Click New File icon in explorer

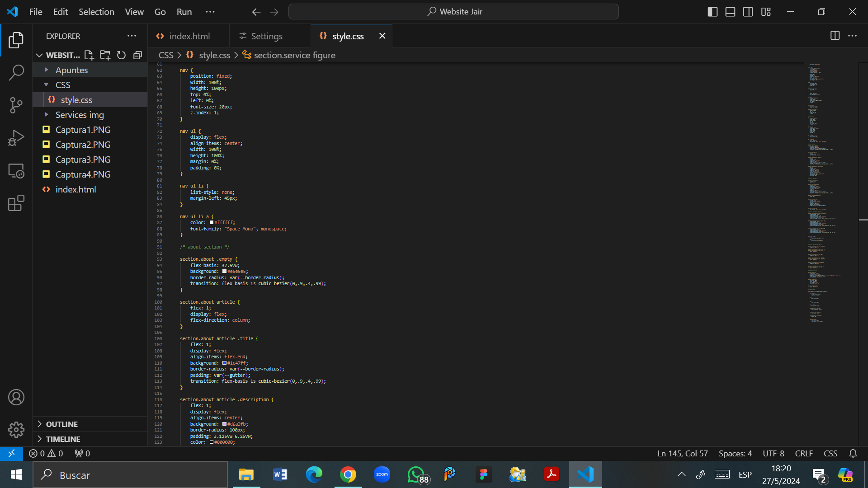[x=89, y=55]
